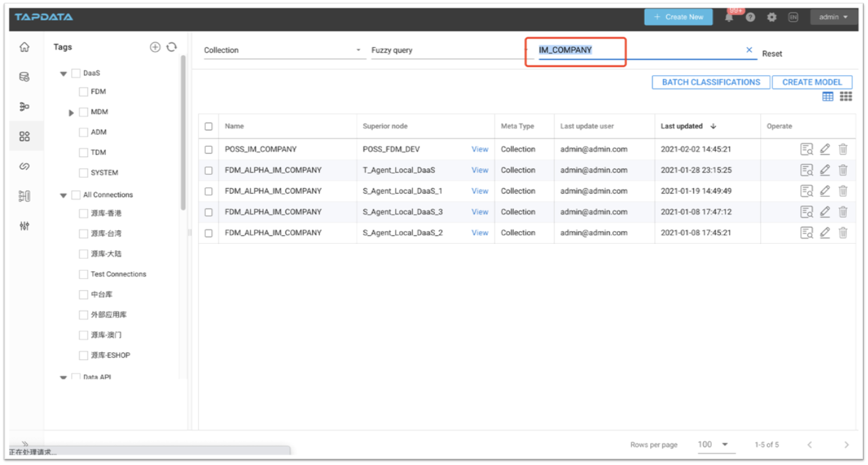Edit the POSS_IM_COMPANY row

(825, 149)
